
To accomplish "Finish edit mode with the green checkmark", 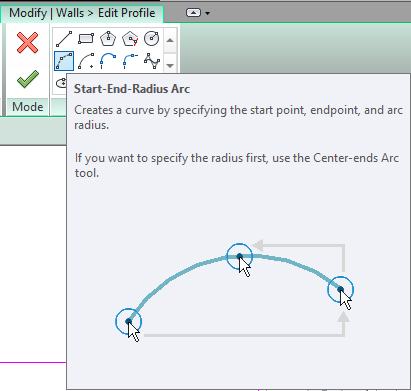I will pyautogui.click(x=28, y=79).
